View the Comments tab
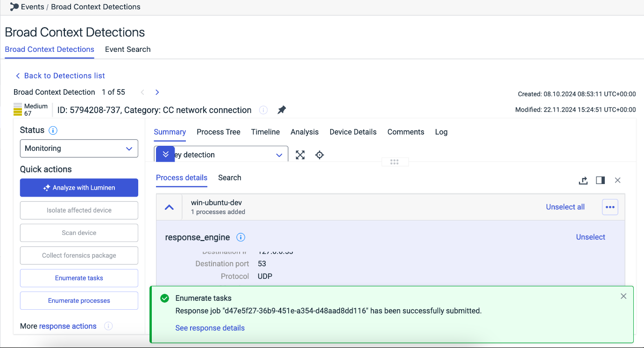The height and width of the screenshot is (348, 644). 406,132
